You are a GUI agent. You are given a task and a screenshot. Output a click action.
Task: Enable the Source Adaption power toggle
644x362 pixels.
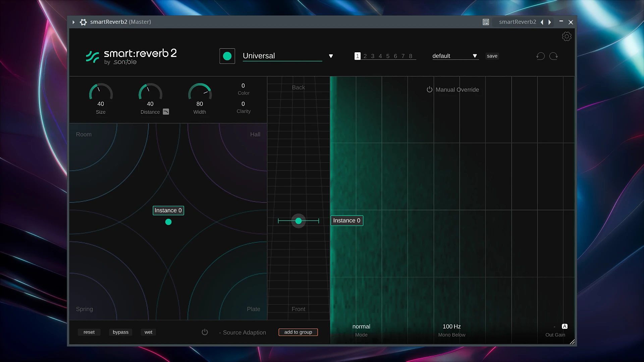[205, 332]
